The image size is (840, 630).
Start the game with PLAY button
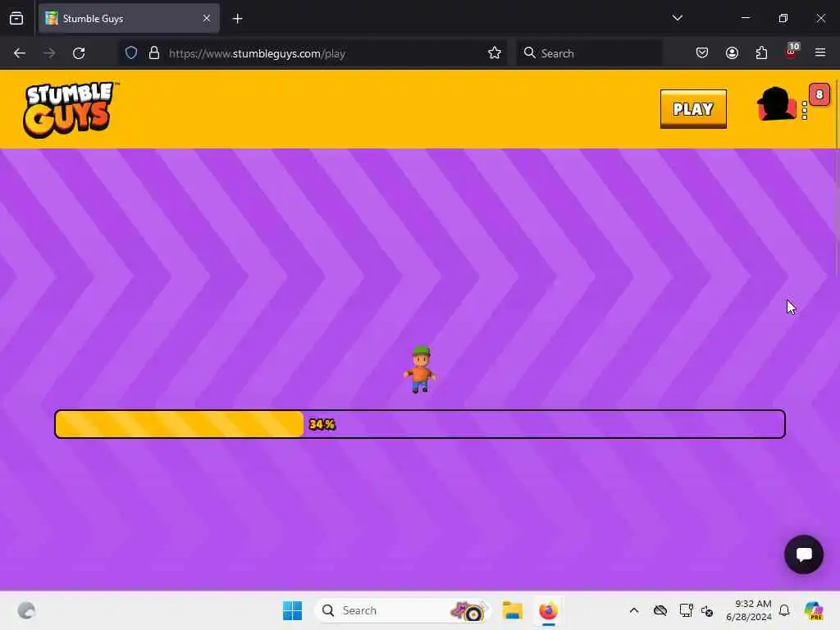pyautogui.click(x=693, y=109)
